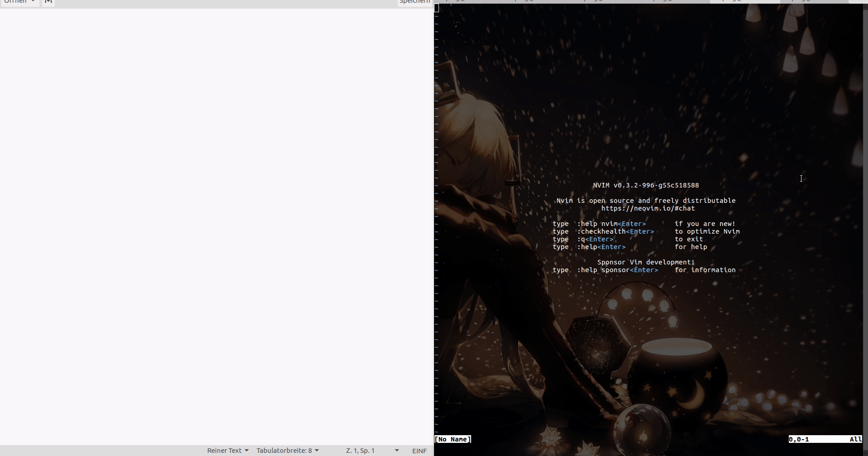868x456 pixels.
Task: Click "for information" text in Nvim
Action: point(705,270)
